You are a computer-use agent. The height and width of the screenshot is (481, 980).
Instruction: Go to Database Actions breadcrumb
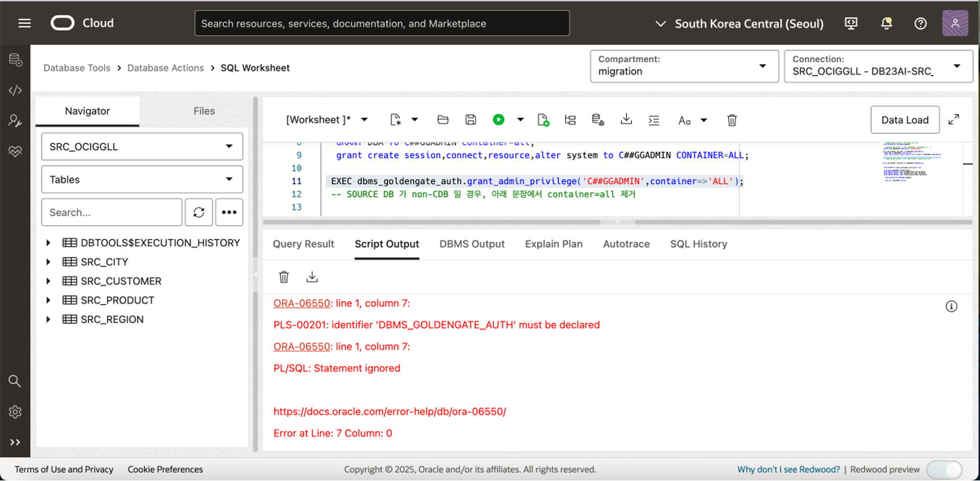coord(166,68)
